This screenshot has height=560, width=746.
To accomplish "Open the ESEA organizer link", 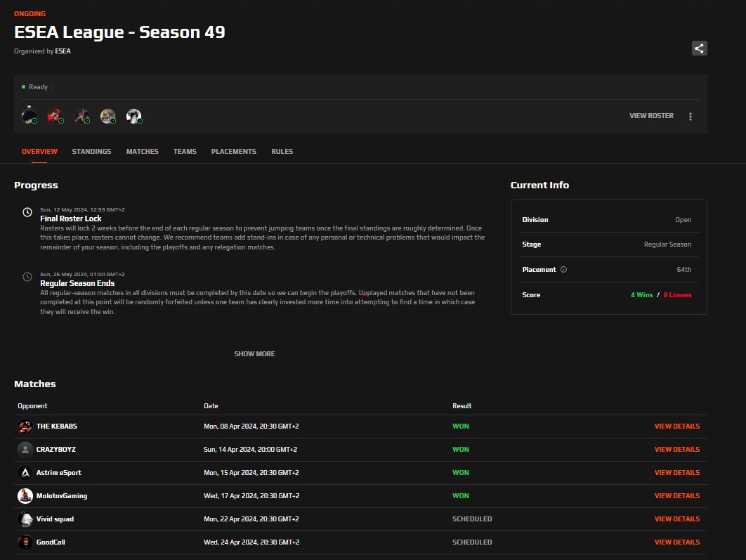I will (63, 51).
